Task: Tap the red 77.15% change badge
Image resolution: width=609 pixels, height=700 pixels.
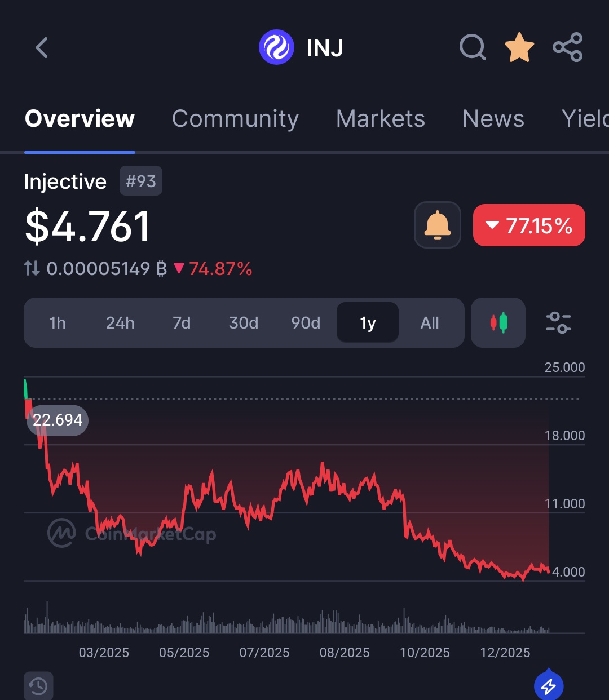Action: click(529, 225)
